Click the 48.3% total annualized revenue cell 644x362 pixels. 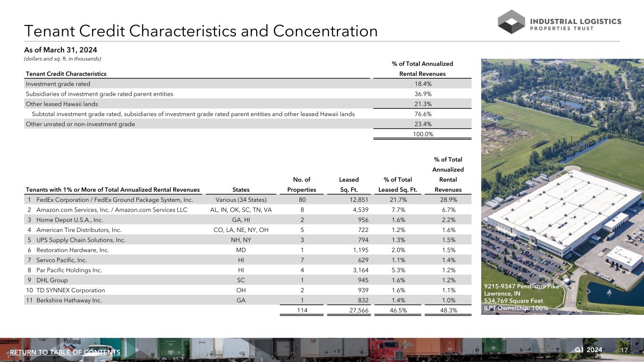coord(448,310)
